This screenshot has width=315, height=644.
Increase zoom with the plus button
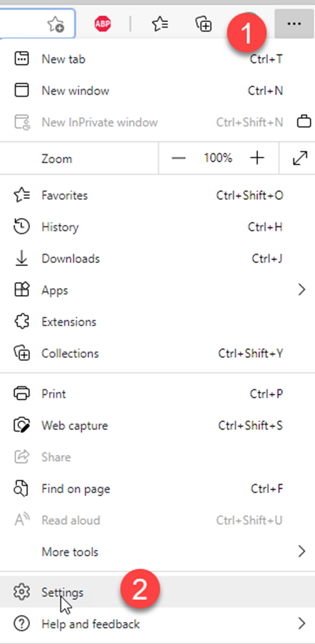tap(257, 158)
